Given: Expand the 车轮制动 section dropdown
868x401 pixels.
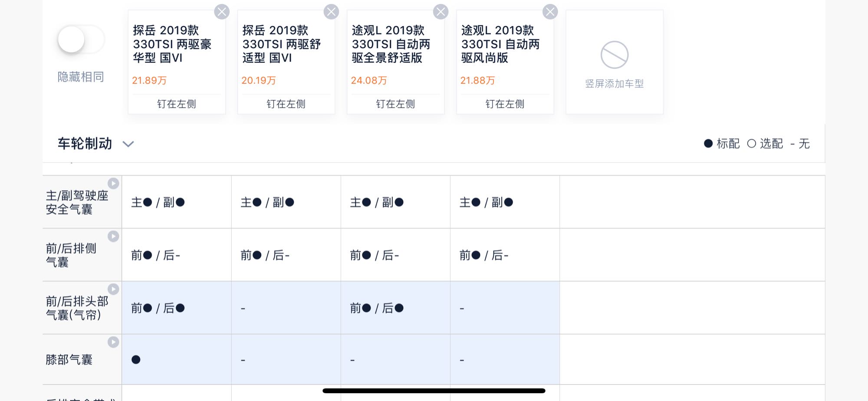Looking at the screenshot, I should click(128, 144).
